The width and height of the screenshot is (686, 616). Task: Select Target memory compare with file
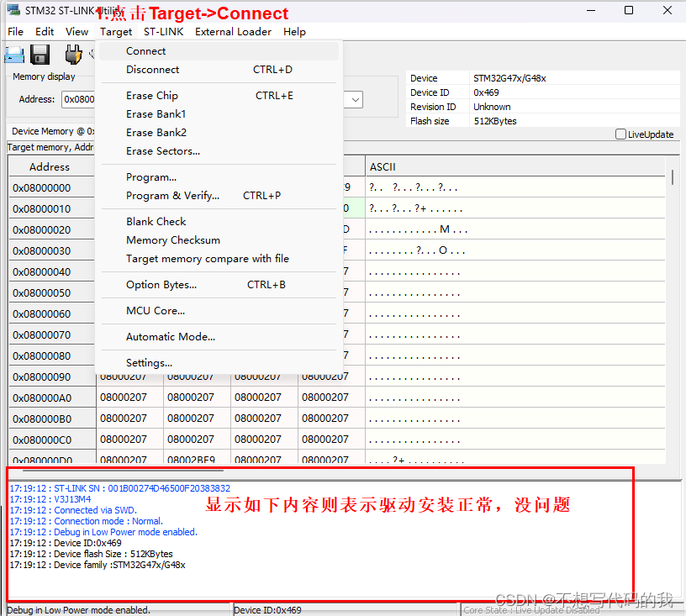pos(219,258)
